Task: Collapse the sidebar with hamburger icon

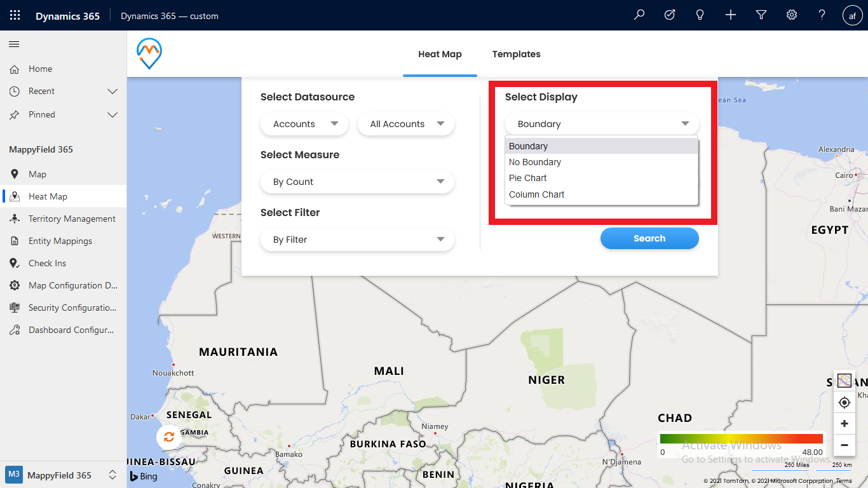Action: (14, 44)
